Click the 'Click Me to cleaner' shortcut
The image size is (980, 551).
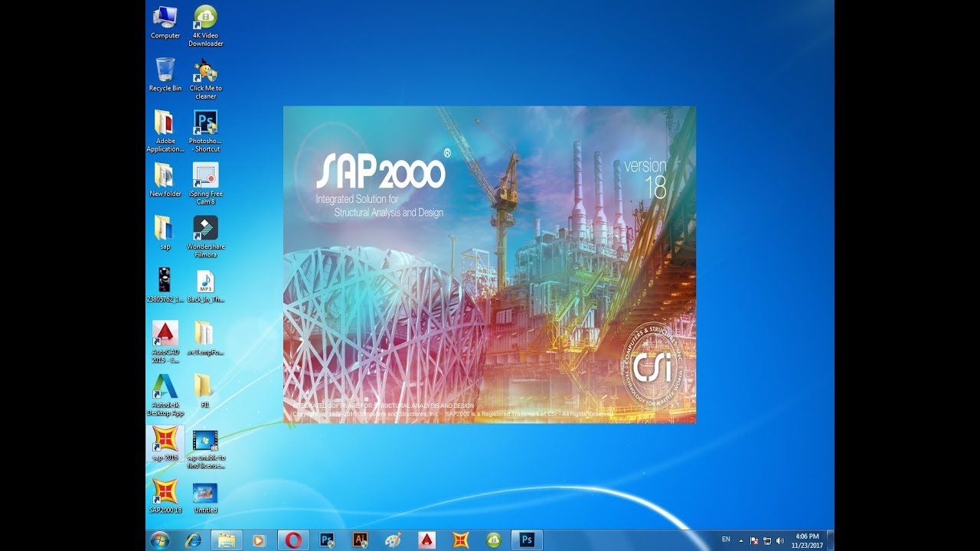tap(205, 79)
